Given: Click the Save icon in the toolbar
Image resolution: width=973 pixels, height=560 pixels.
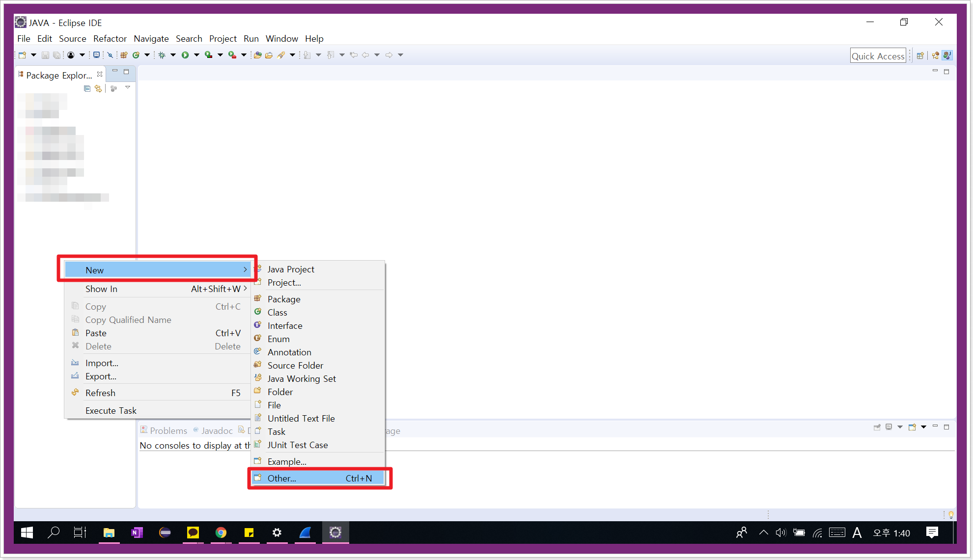Looking at the screenshot, I should (45, 55).
